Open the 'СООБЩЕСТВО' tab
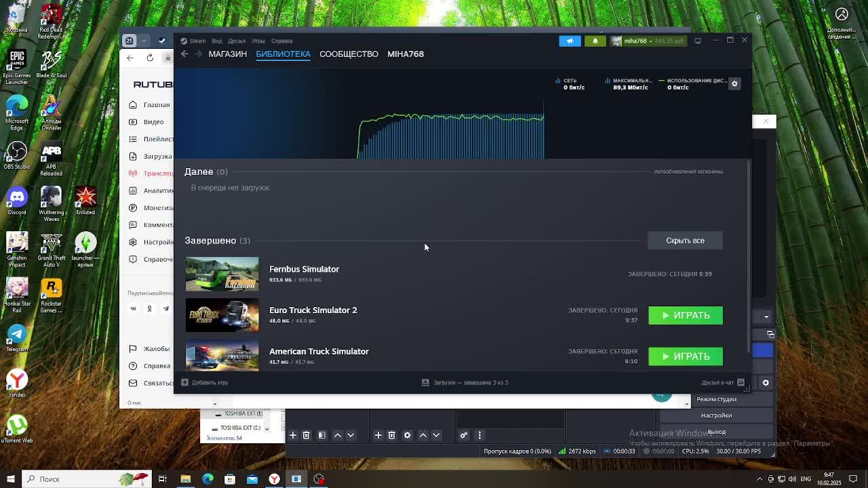 (349, 54)
